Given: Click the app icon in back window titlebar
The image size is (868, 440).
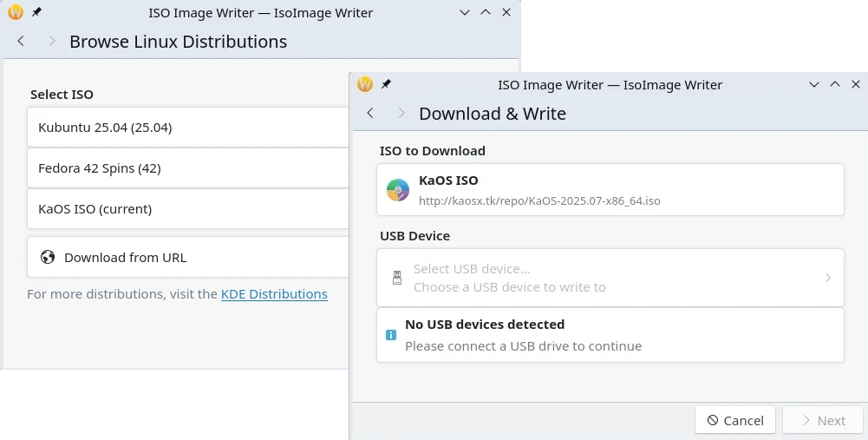Looking at the screenshot, I should pos(15,13).
